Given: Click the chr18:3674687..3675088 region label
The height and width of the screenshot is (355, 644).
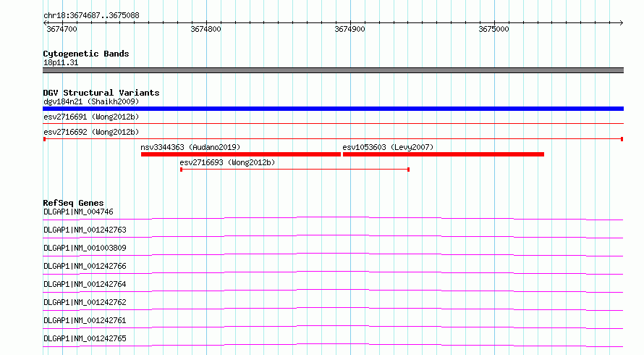Looking at the screenshot, I should 91,16.
